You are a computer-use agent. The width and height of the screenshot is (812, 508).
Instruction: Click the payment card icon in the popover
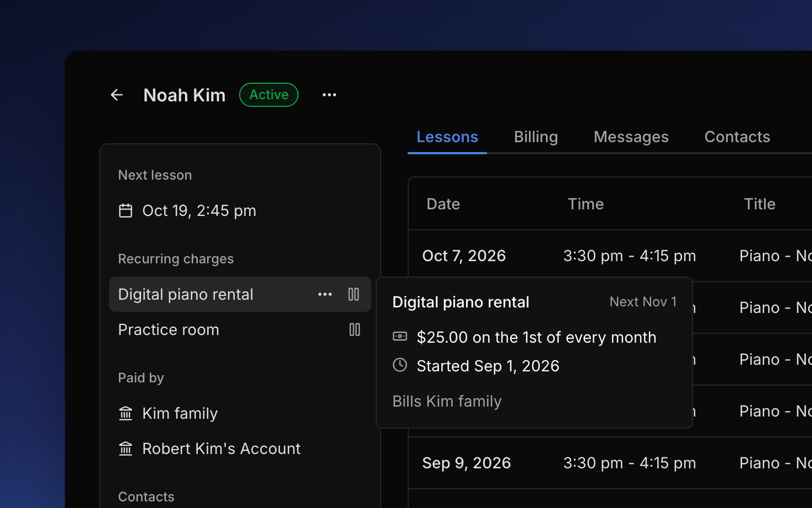coord(400,336)
